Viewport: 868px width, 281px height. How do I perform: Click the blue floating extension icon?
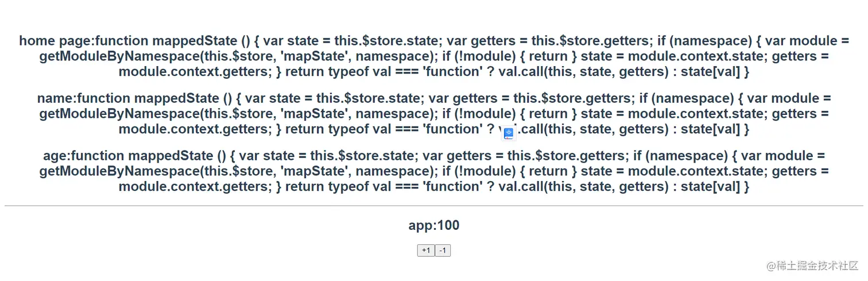point(508,133)
